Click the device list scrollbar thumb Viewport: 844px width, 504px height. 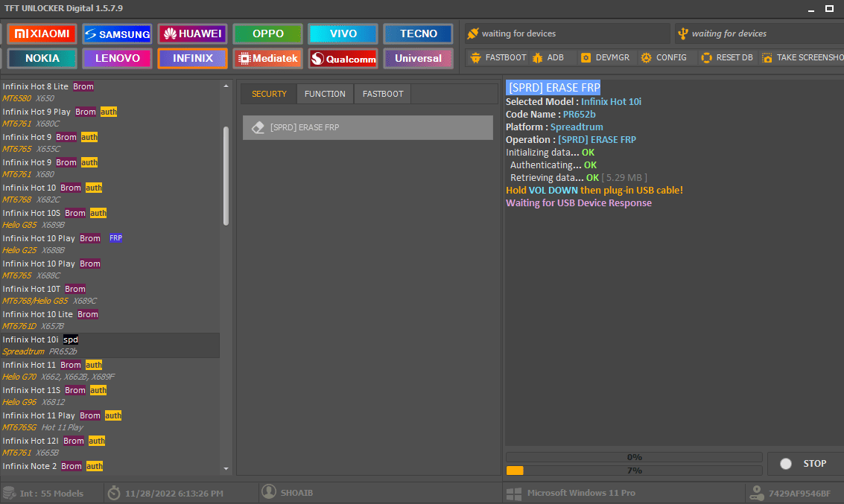point(226,176)
